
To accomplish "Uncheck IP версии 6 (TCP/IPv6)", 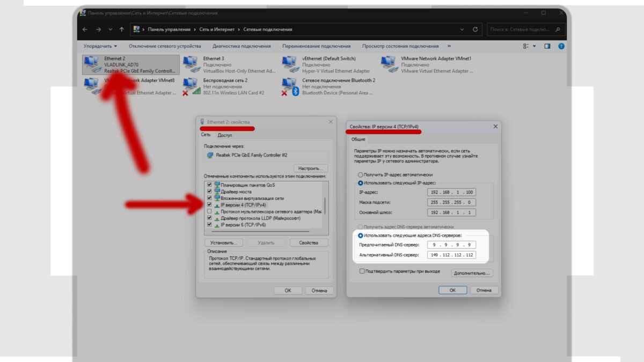I will (209, 225).
